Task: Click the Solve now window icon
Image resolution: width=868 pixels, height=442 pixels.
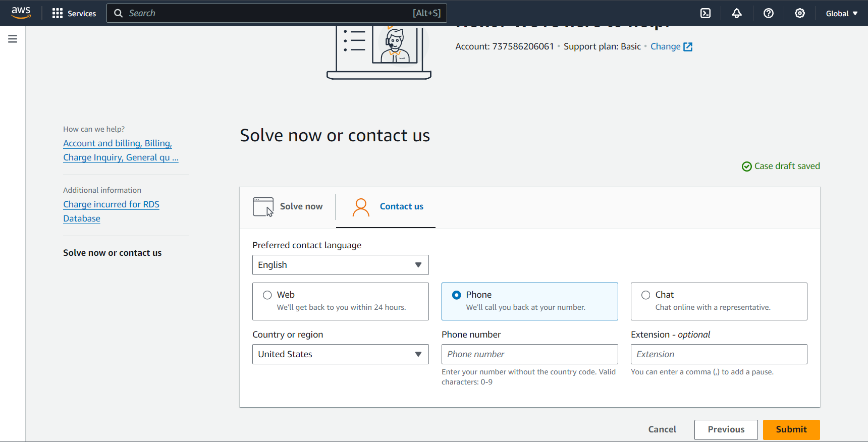Action: pyautogui.click(x=263, y=207)
